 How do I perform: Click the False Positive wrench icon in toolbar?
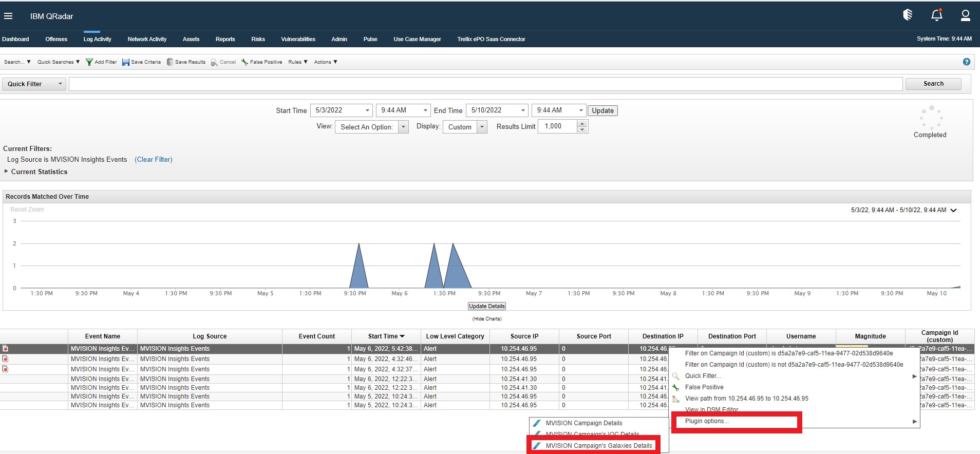tap(244, 62)
